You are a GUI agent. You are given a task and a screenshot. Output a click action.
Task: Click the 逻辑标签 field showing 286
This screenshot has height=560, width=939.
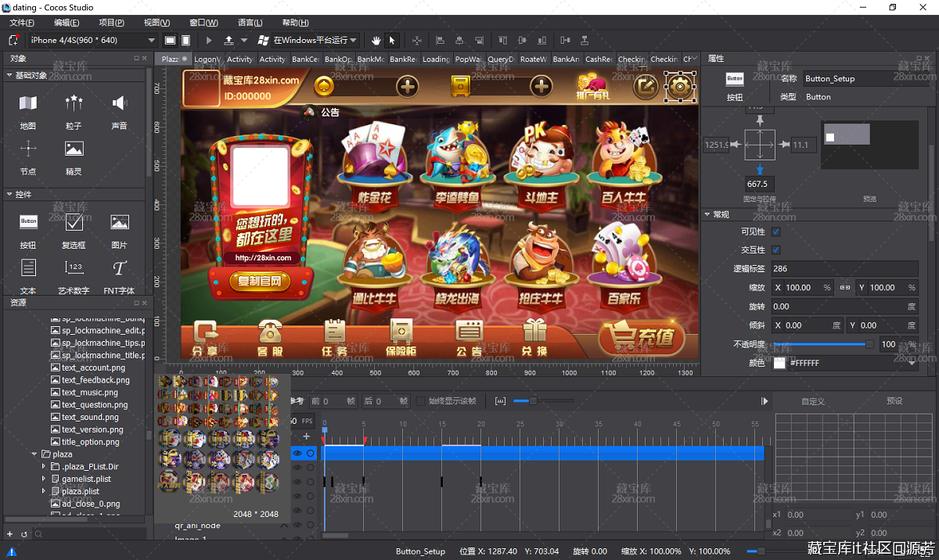[x=844, y=268]
